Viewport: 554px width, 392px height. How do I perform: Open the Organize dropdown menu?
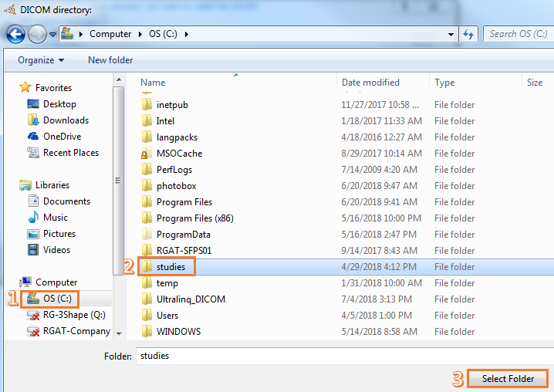41,60
